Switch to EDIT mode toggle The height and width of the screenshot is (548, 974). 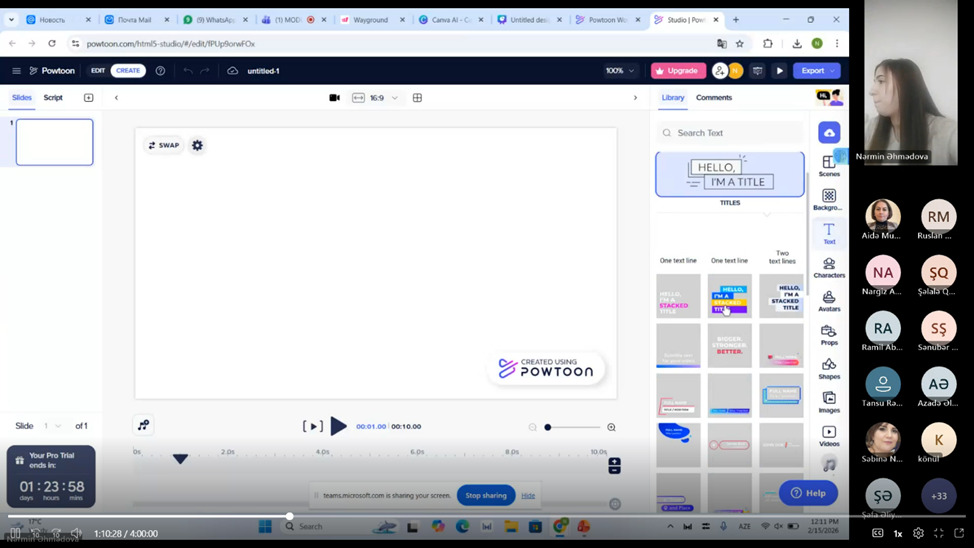point(98,71)
